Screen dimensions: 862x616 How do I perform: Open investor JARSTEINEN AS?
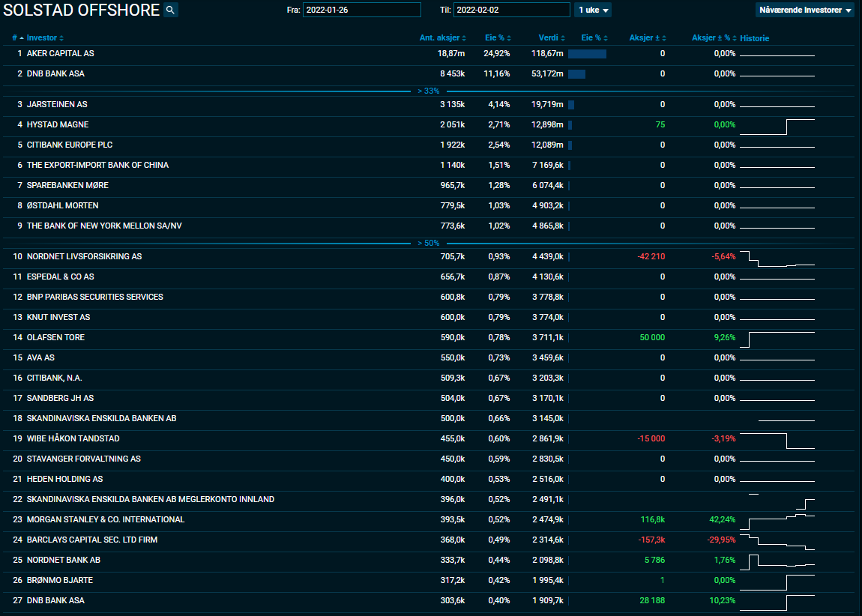click(57, 104)
